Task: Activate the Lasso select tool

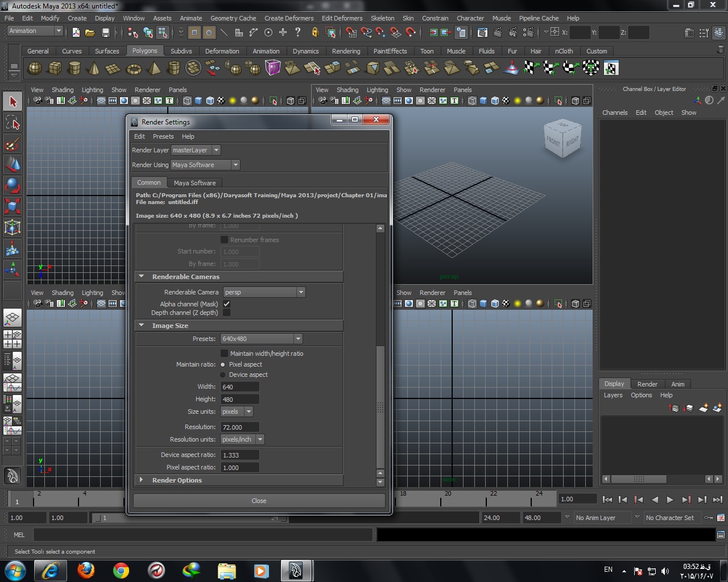Action: click(x=13, y=122)
